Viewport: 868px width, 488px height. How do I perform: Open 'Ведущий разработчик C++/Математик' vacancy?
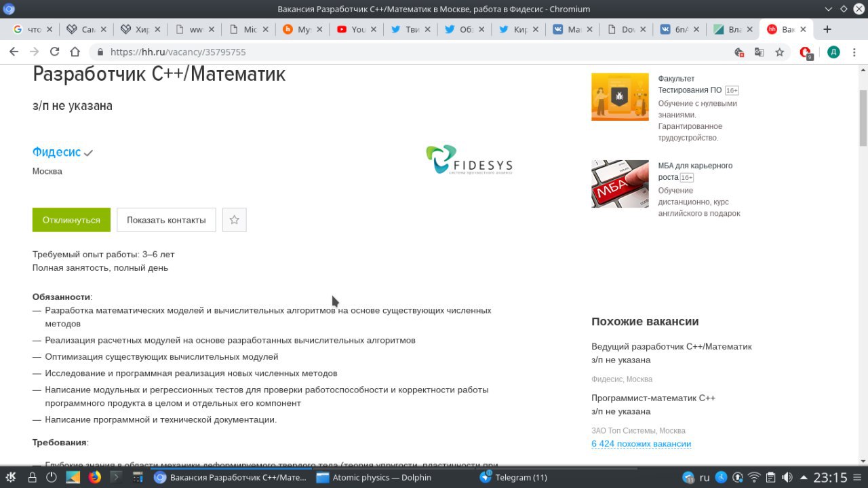tap(671, 346)
